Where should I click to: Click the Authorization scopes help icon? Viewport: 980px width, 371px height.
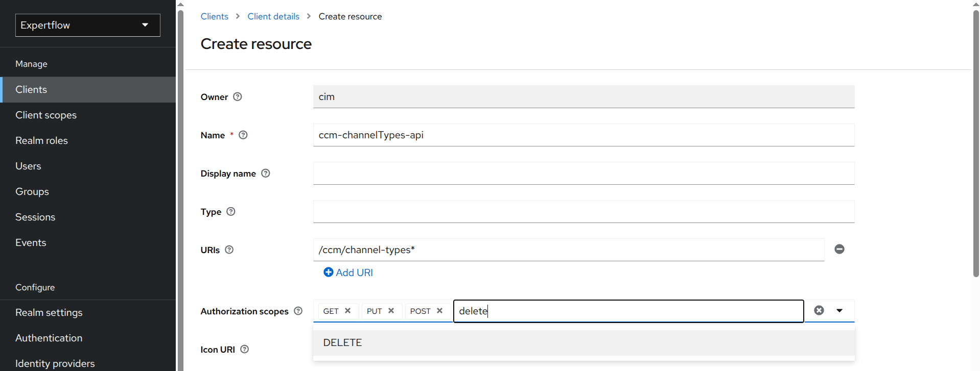pos(298,311)
